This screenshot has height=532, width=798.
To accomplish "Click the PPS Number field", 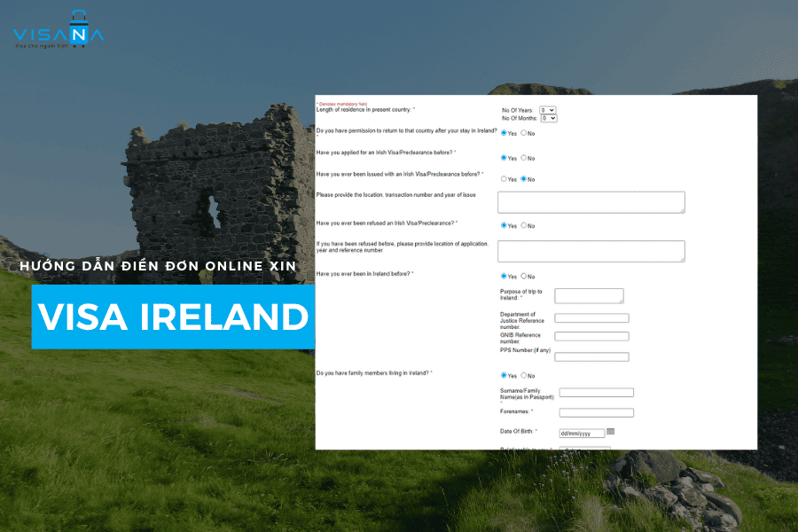I will click(x=591, y=357).
